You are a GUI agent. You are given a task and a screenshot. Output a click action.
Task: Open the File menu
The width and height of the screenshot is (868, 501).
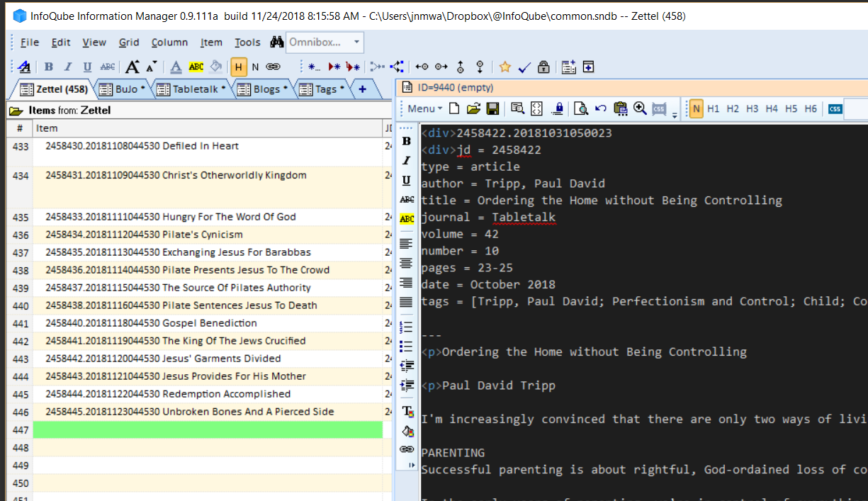point(30,43)
